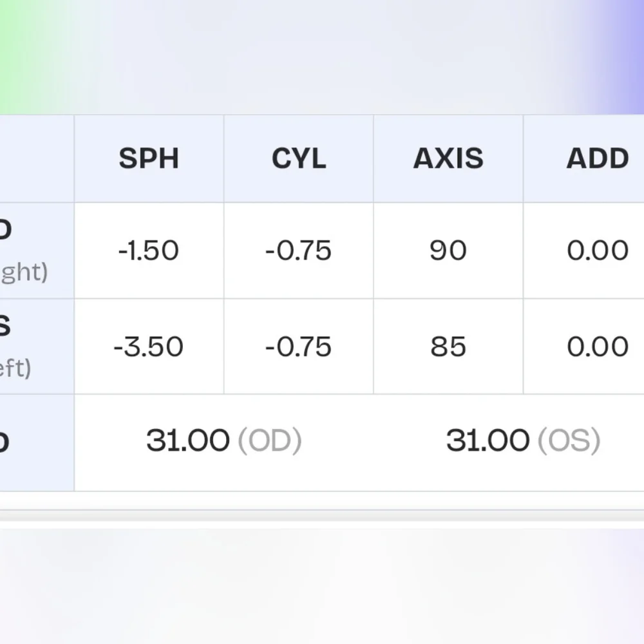Click the left eye row label

pyautogui.click(x=15, y=346)
